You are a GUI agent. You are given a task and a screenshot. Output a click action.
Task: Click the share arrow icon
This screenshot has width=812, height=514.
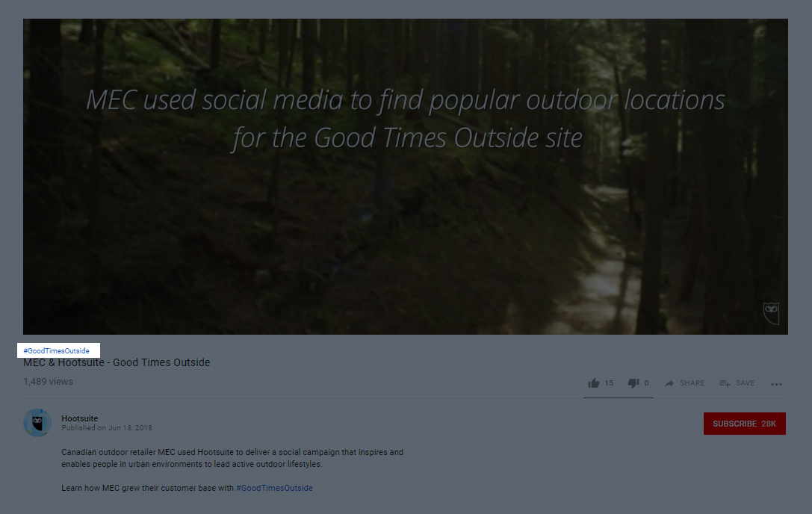pyautogui.click(x=669, y=383)
